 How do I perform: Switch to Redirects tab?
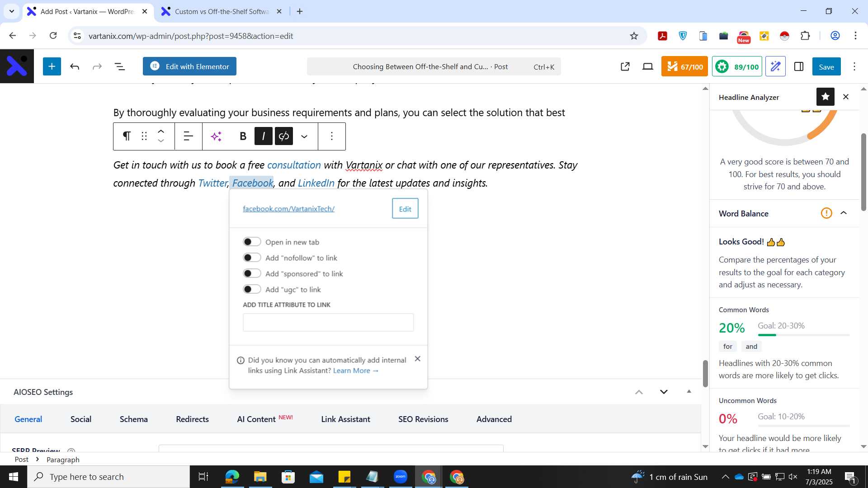coord(192,419)
